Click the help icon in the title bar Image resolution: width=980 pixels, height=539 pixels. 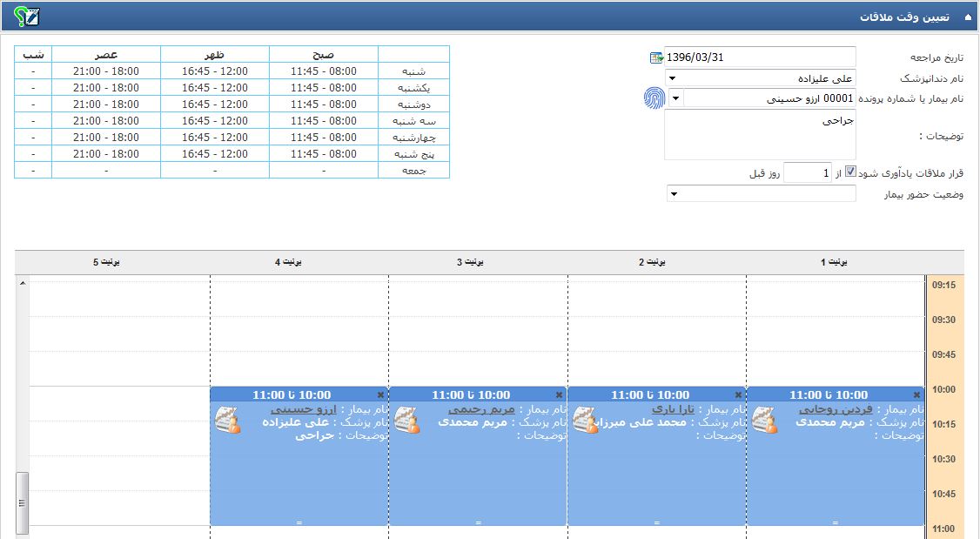(26, 16)
